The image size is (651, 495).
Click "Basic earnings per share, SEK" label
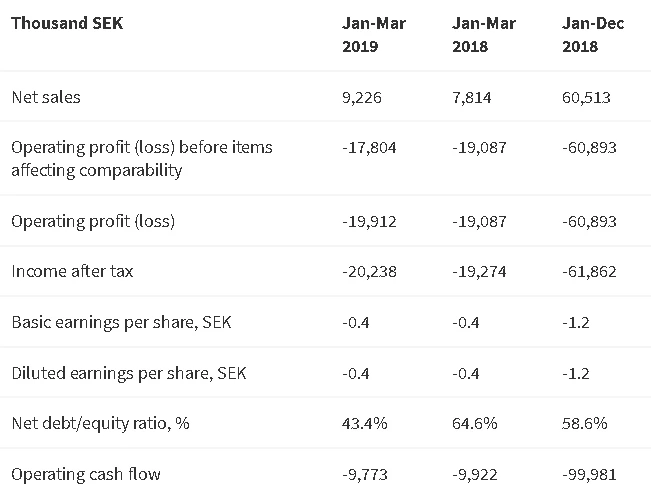[122, 323]
